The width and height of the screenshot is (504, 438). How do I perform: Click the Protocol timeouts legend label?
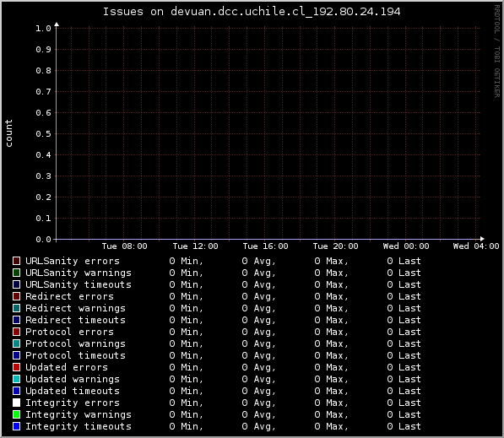(x=75, y=355)
